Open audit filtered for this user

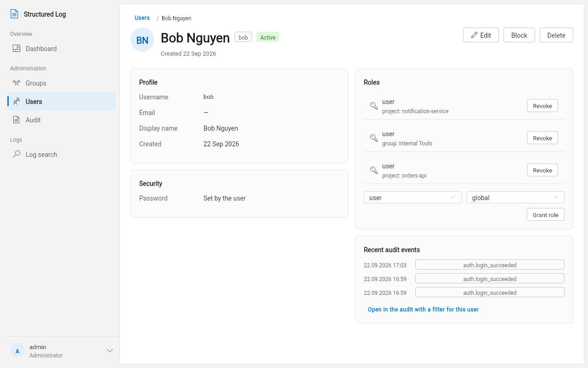pos(423,310)
